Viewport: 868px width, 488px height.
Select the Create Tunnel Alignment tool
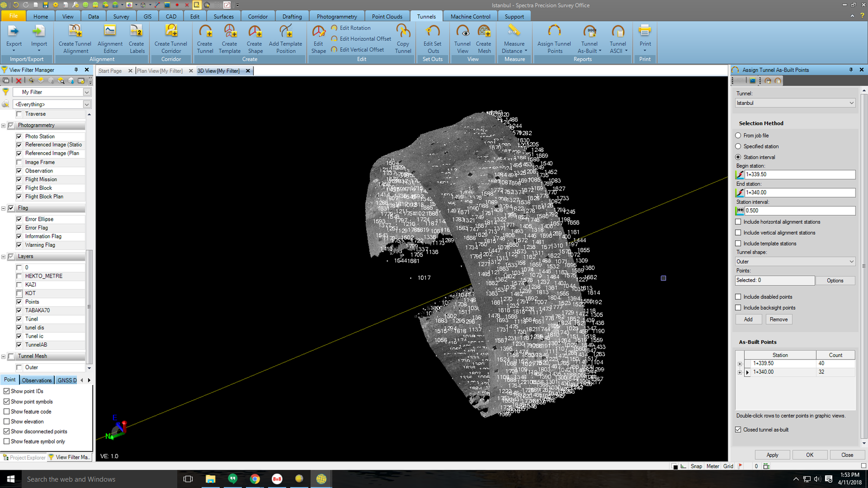click(74, 39)
